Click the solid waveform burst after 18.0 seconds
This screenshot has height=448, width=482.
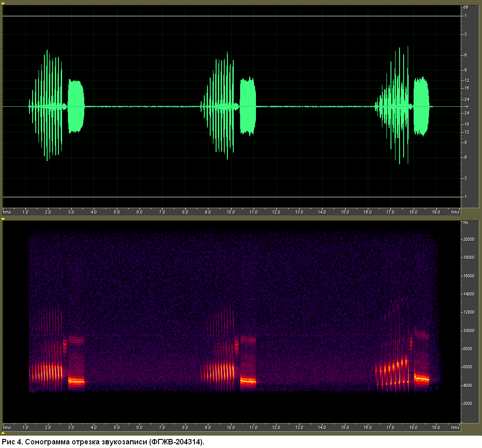click(421, 106)
